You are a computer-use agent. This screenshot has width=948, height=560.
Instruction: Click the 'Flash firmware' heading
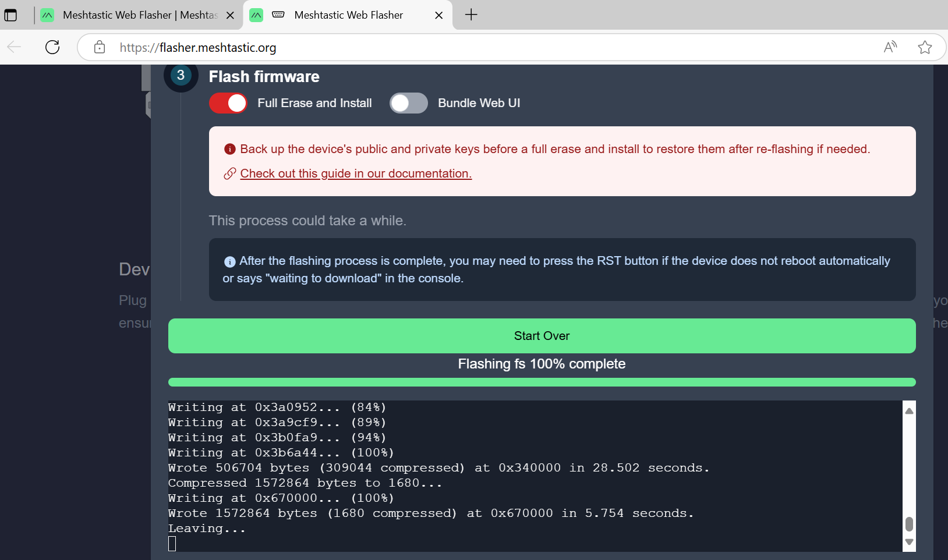pyautogui.click(x=264, y=77)
